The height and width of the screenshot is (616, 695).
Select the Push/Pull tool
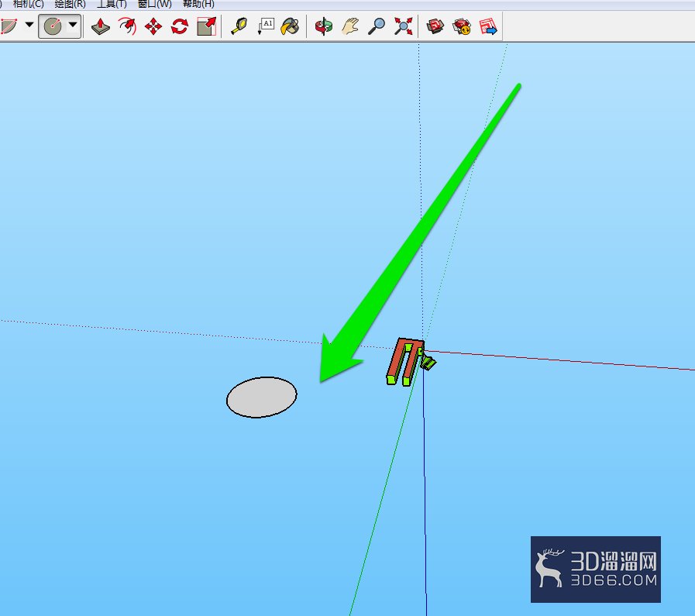coord(101,26)
